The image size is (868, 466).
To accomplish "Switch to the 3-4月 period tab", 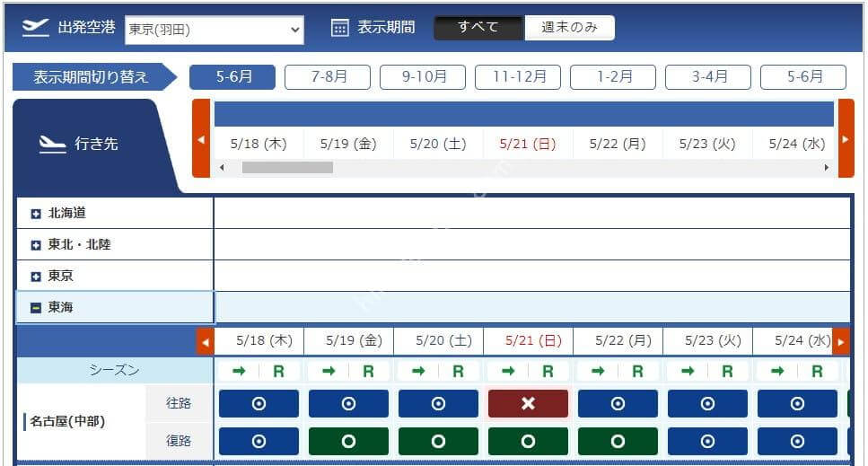I will [x=708, y=77].
